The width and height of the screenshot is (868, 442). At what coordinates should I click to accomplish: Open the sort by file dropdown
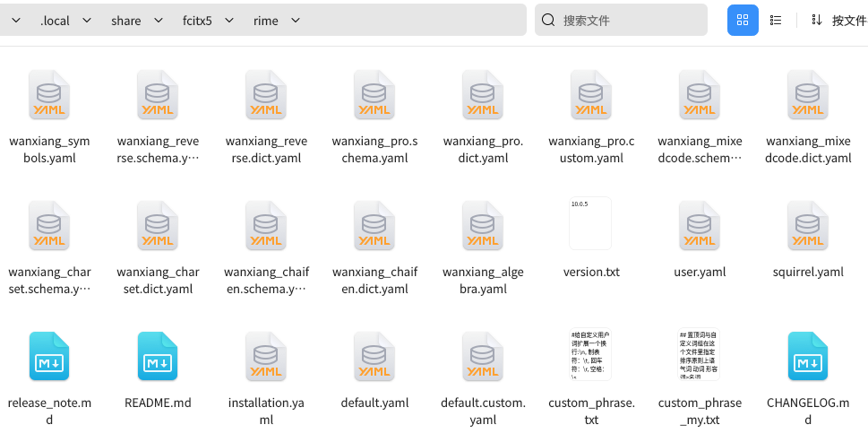click(838, 21)
